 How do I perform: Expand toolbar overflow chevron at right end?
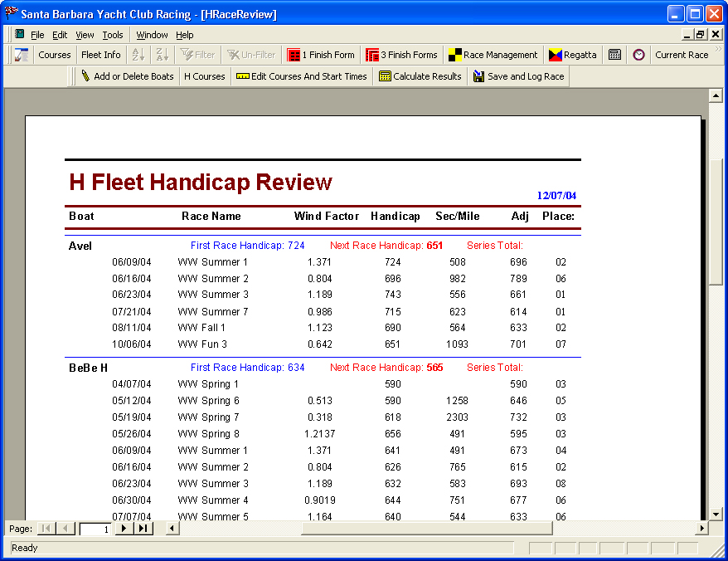point(718,49)
